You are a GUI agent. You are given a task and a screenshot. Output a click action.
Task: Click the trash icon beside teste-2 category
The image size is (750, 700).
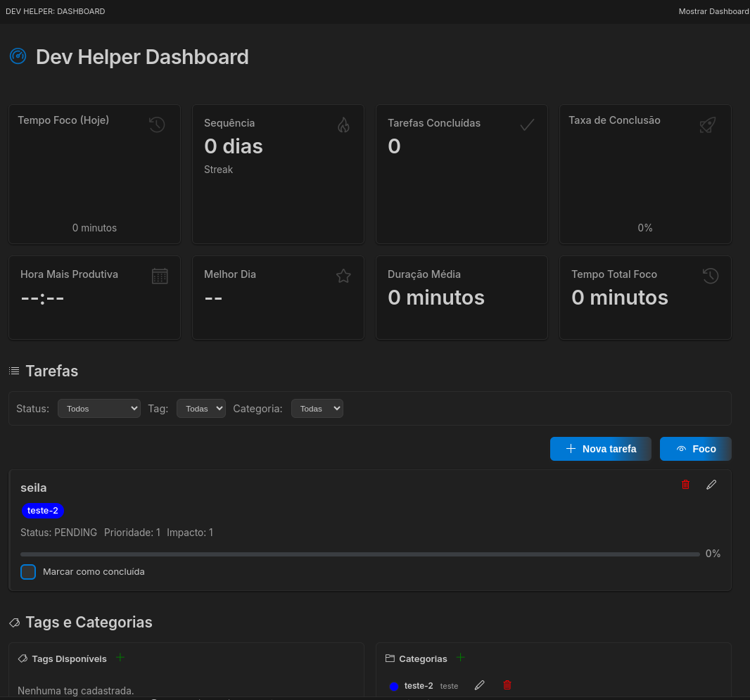coord(507,685)
